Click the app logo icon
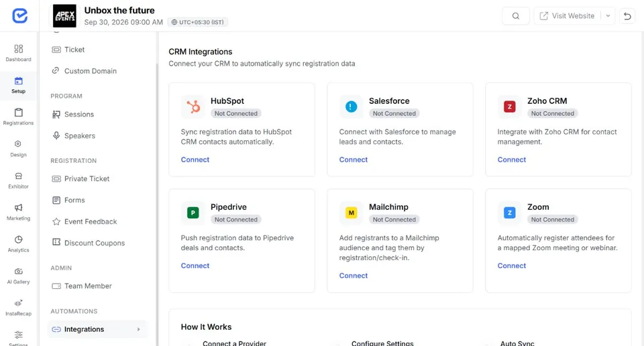This screenshot has height=346, width=644. pyautogui.click(x=19, y=15)
